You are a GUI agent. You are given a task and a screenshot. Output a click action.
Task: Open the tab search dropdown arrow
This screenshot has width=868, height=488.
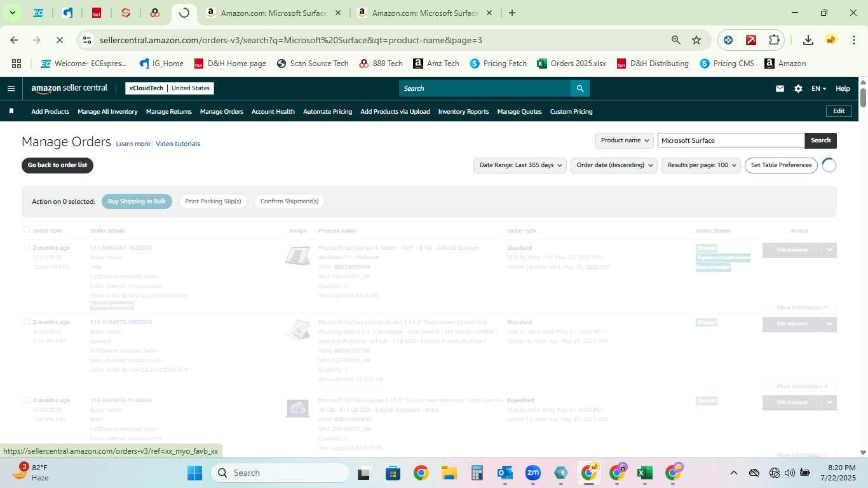click(x=12, y=13)
